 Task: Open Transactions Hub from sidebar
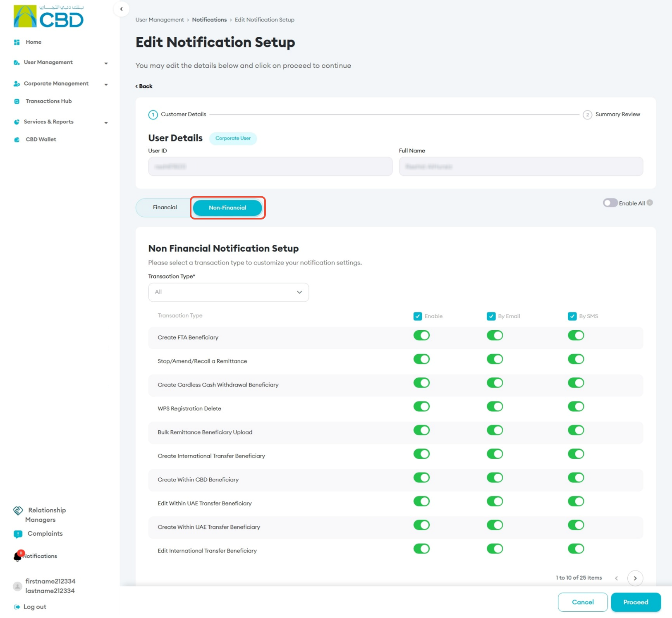click(48, 101)
